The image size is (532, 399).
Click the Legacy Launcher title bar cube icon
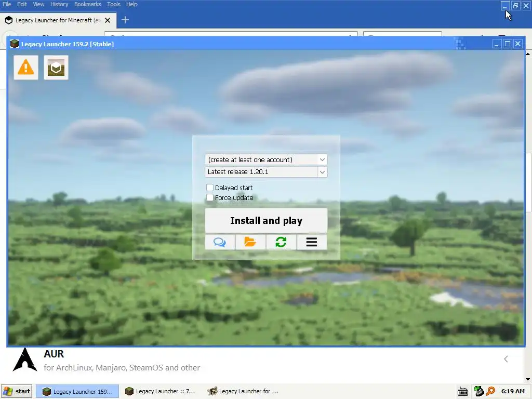[x=14, y=44]
